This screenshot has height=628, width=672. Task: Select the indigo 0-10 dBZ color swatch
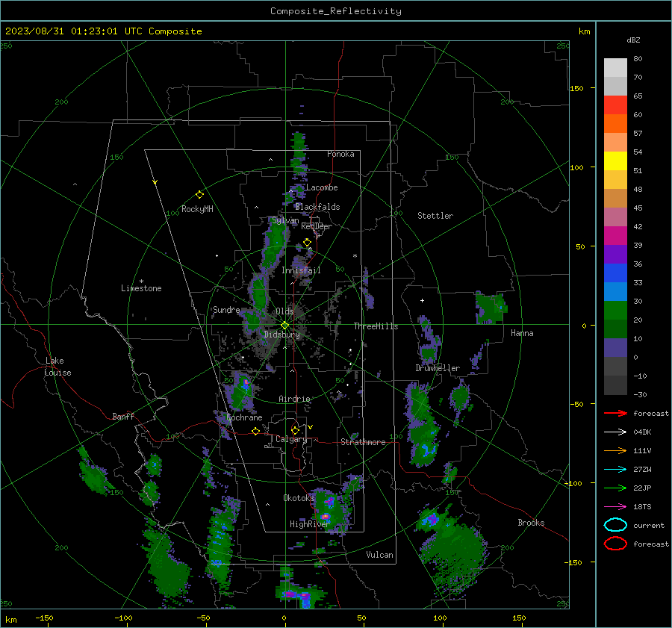(x=615, y=348)
